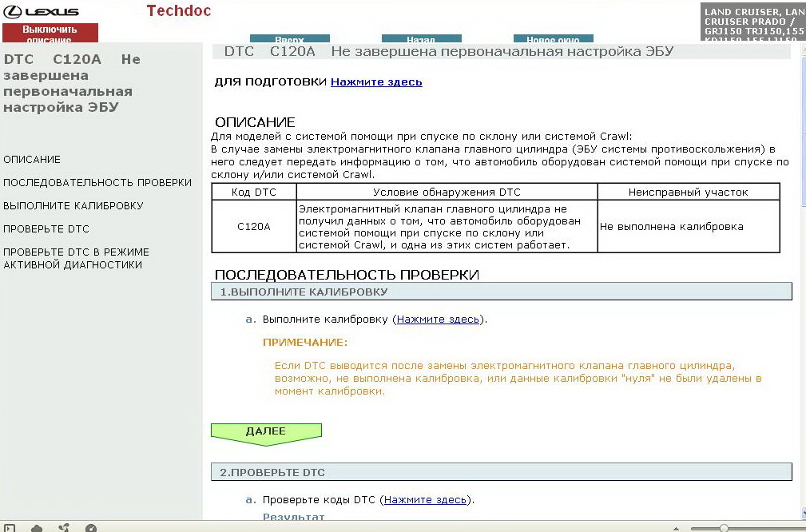Open 'Нажмите здесь' link in 'Проверьте коды DTC' step

(x=425, y=499)
